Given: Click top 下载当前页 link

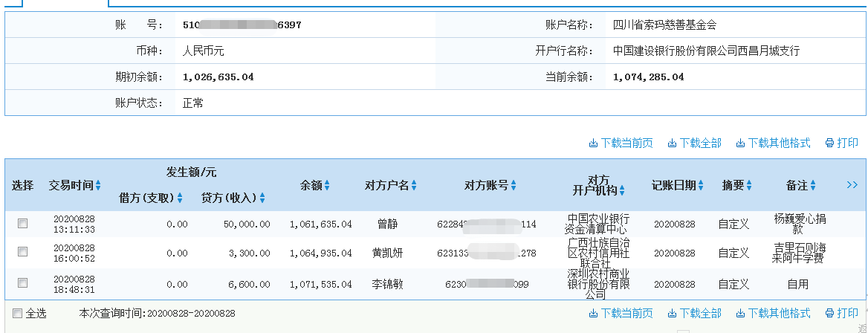Looking at the screenshot, I should tap(621, 143).
